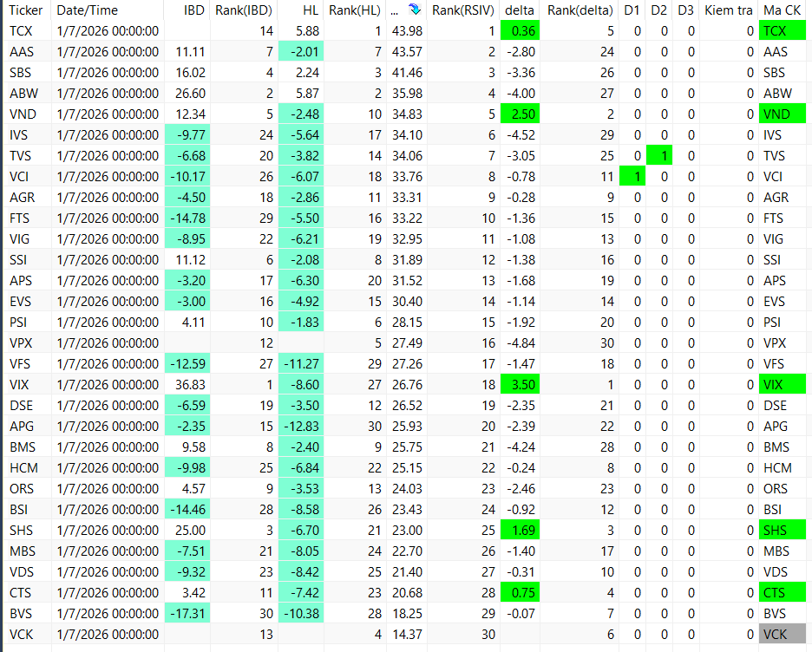Click DSE in the Ma CK column
The width and height of the screenshot is (812, 652).
click(775, 405)
